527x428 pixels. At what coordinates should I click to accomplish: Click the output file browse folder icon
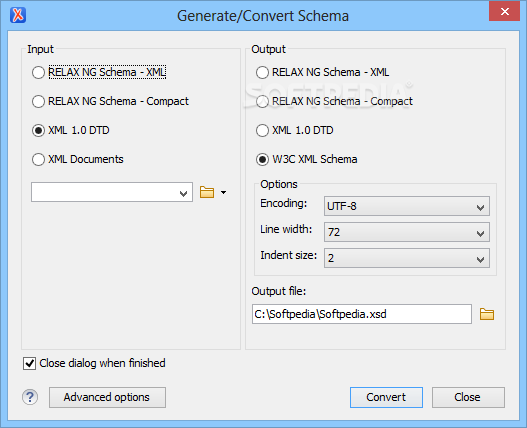click(487, 314)
